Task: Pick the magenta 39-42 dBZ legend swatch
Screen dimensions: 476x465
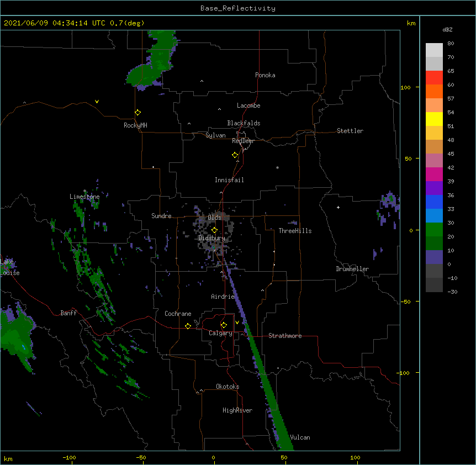Action: click(434, 174)
